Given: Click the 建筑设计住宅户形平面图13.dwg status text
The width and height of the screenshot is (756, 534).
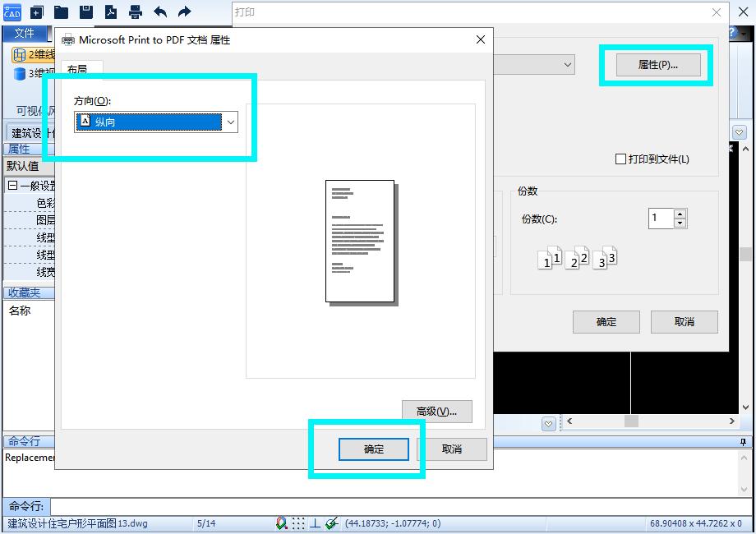Looking at the screenshot, I should (77, 523).
